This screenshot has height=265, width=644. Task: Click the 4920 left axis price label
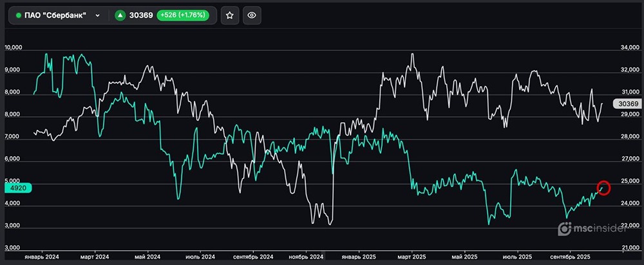18,188
